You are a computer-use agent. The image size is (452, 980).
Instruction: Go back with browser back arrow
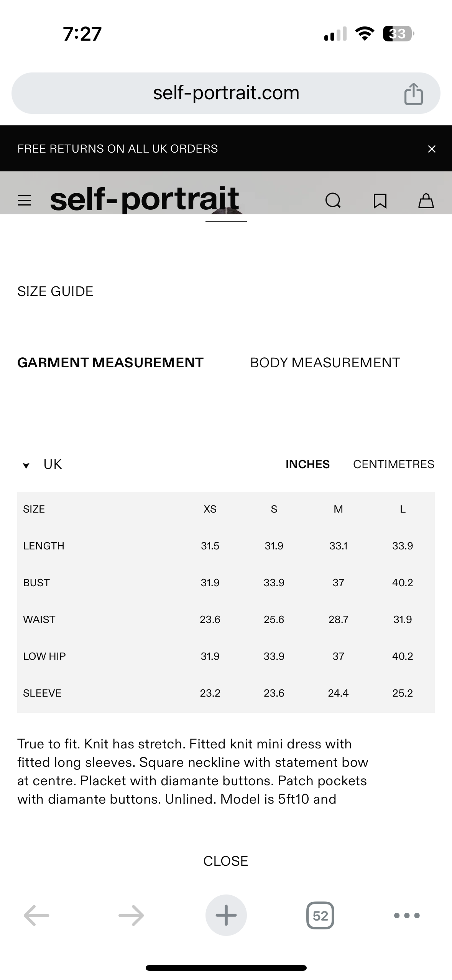(36, 916)
